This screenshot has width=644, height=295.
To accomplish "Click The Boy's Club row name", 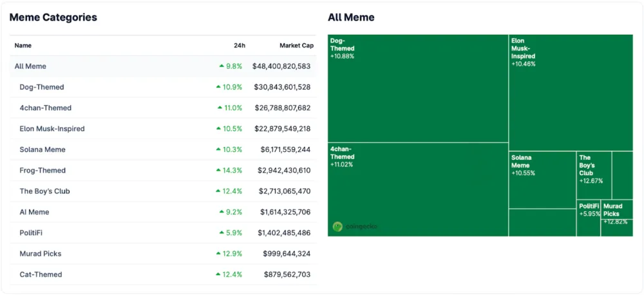I will tap(44, 191).
